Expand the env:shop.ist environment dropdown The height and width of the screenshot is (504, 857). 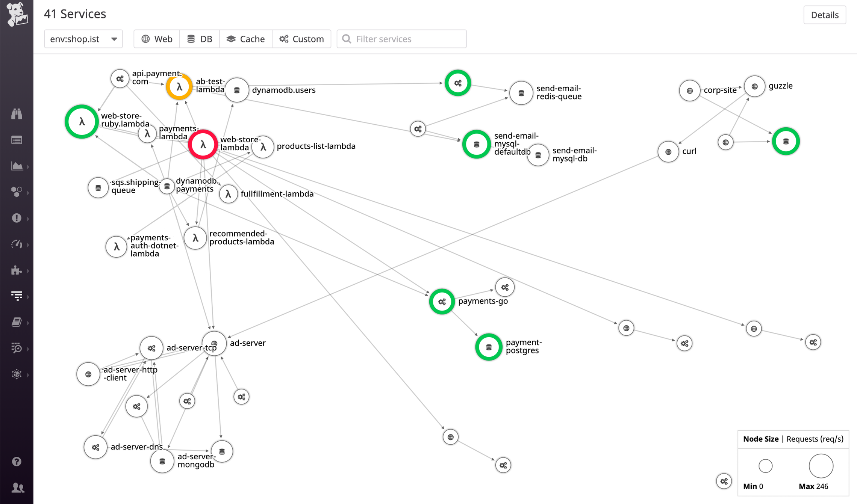[x=83, y=39]
